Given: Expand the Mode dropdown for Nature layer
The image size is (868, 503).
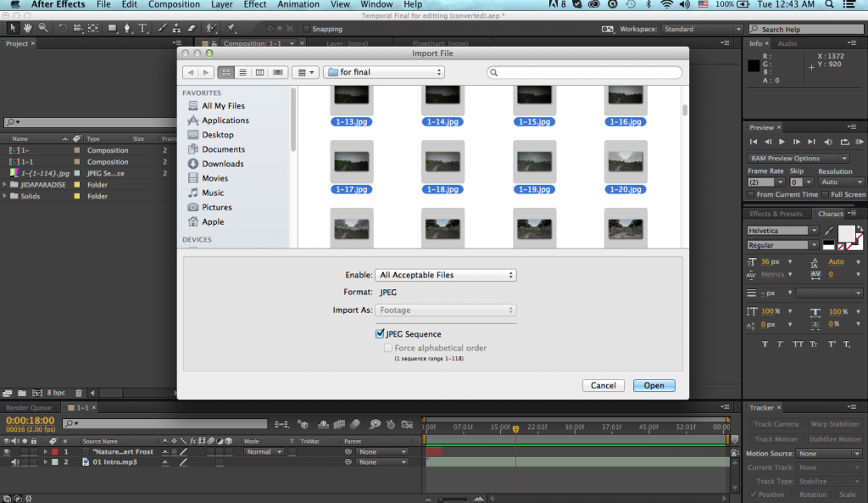Looking at the screenshot, I should point(263,451).
